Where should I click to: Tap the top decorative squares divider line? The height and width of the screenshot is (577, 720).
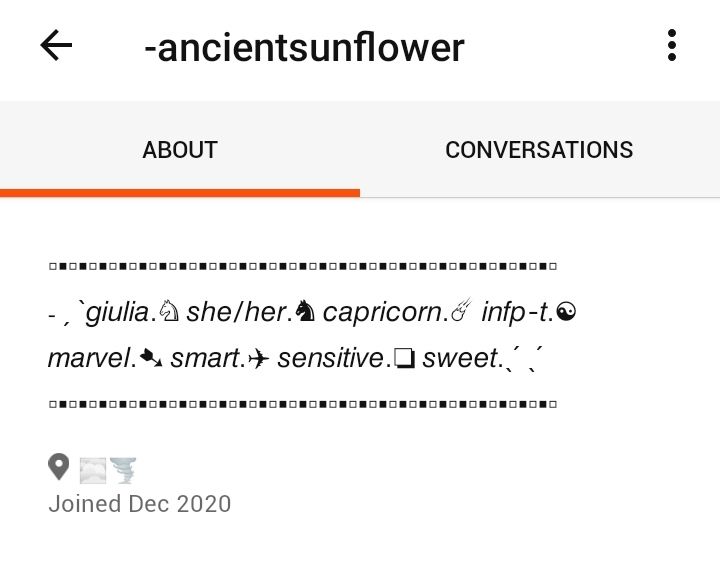302,267
